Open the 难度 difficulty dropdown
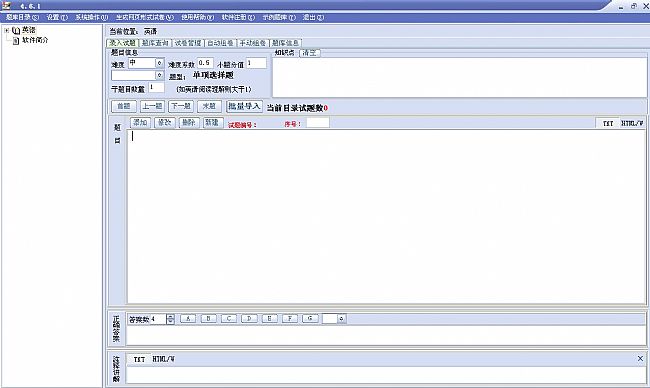This screenshot has width=650, height=388. coord(159,63)
